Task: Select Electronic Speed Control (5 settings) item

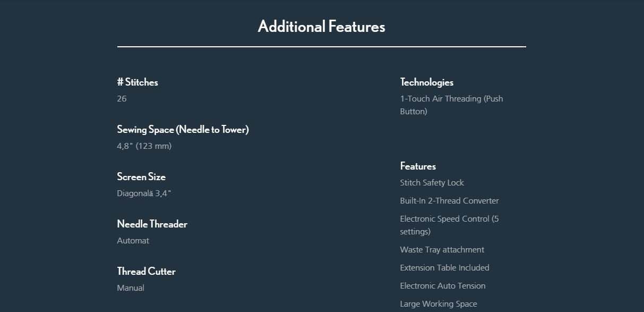Action: click(x=450, y=225)
